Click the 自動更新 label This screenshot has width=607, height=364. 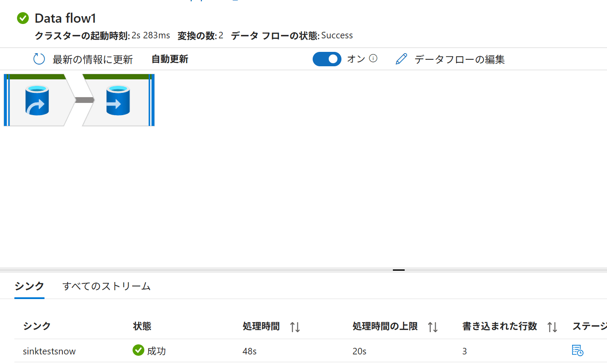pyautogui.click(x=170, y=59)
